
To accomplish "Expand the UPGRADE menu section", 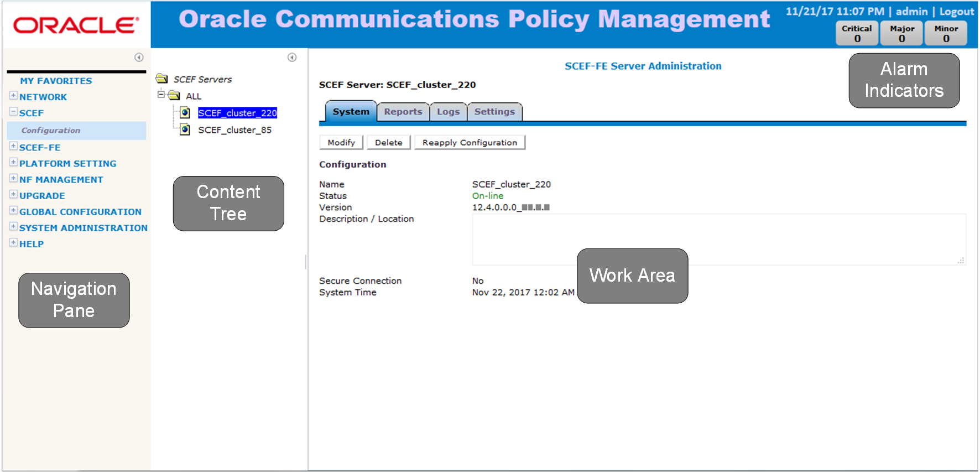I will tap(13, 195).
